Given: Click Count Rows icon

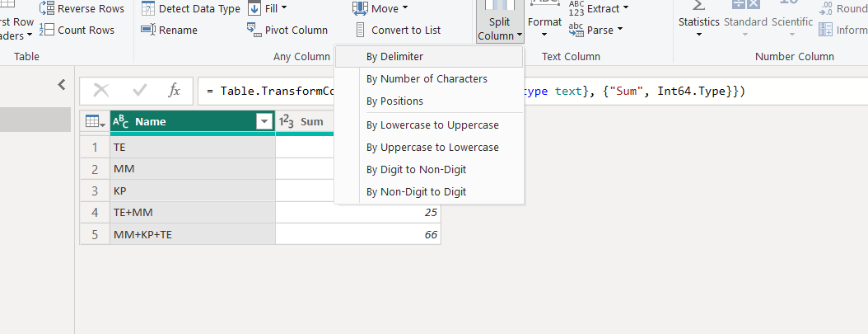Looking at the screenshot, I should pos(46,30).
